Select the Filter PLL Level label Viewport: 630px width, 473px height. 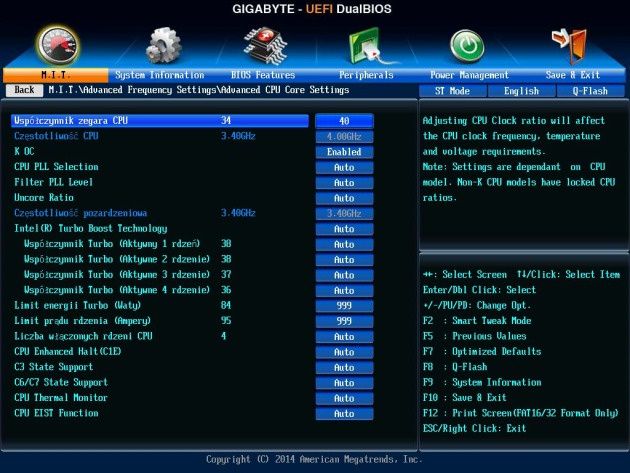[x=53, y=182]
